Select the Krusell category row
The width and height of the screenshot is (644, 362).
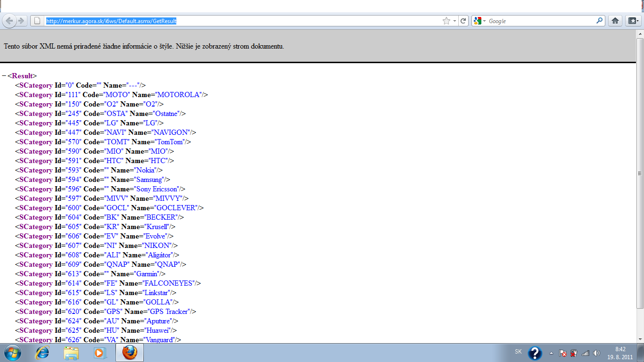(95, 227)
